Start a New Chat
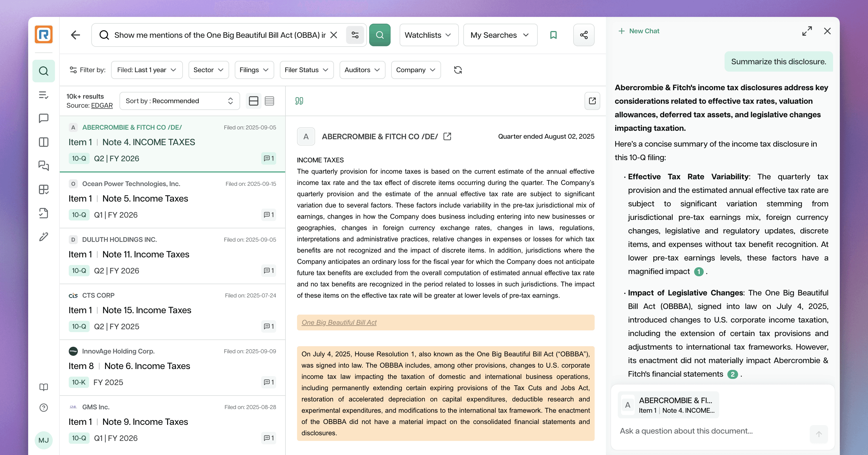Viewport: 868px width, 455px height. tap(639, 31)
